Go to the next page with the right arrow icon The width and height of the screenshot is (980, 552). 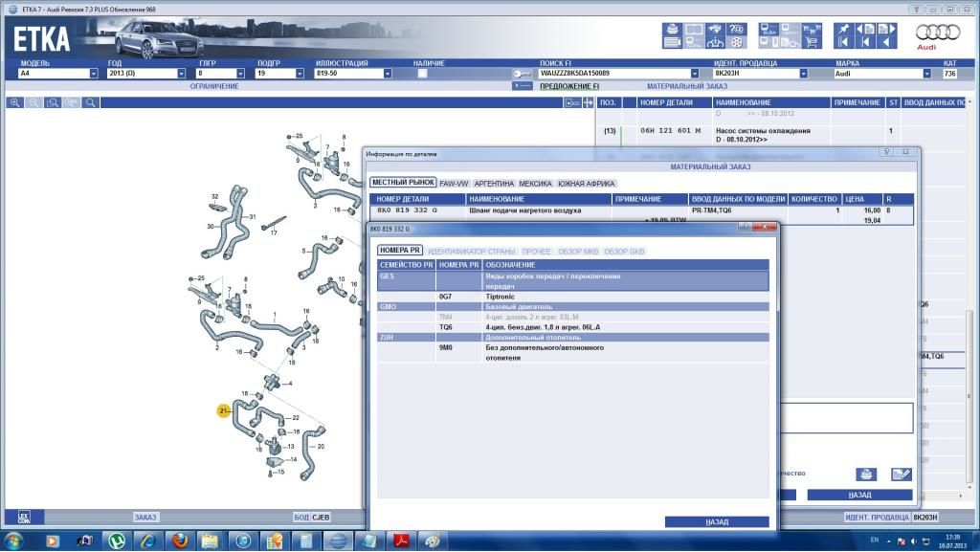(887, 29)
